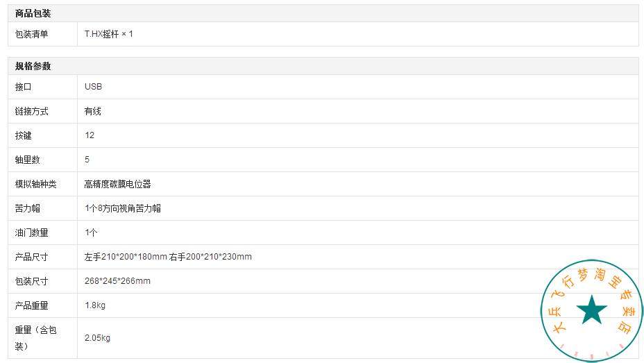Click the USB interface value
Viewport: 644px width, 363px height.
tap(93, 87)
